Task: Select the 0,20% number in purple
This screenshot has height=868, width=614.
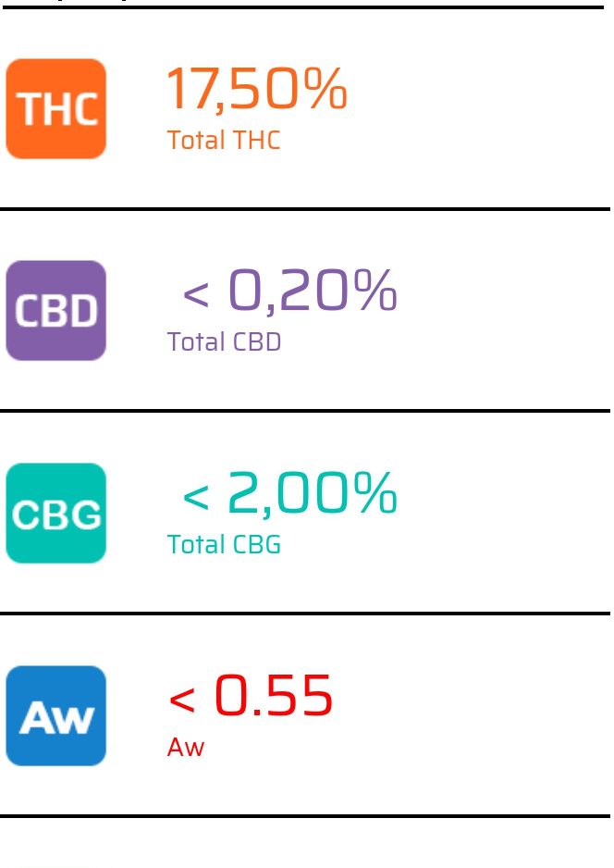Action: pos(313,290)
